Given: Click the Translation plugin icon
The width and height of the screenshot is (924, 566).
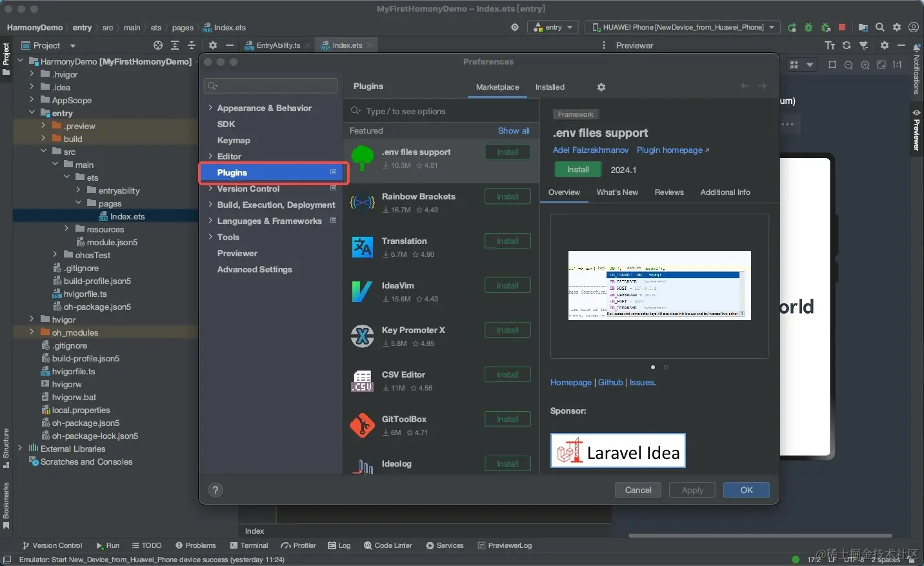Looking at the screenshot, I should click(362, 247).
